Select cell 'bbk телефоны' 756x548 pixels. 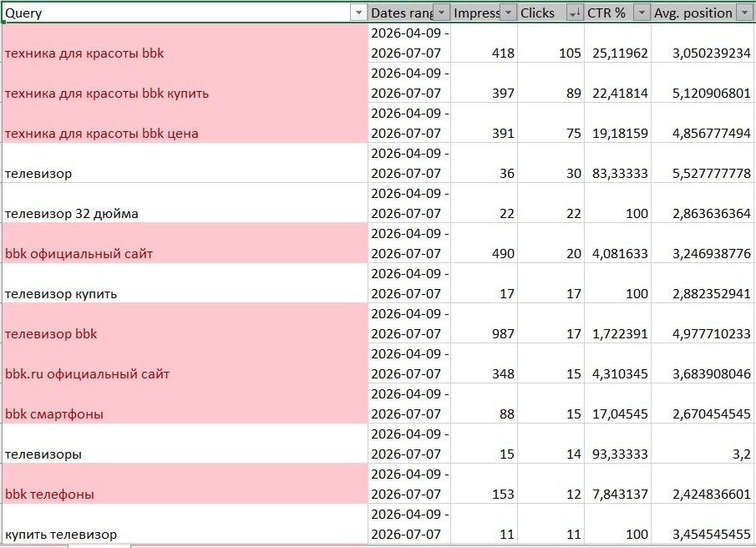(x=185, y=484)
